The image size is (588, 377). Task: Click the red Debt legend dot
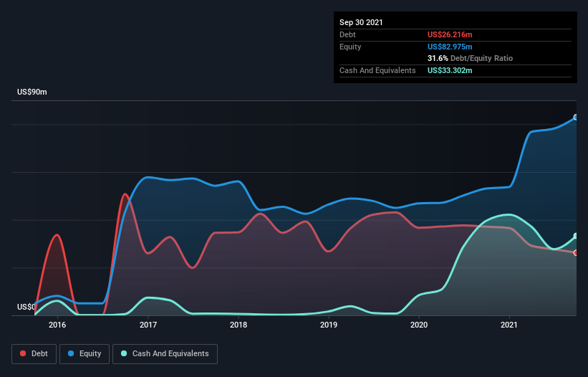point(23,353)
